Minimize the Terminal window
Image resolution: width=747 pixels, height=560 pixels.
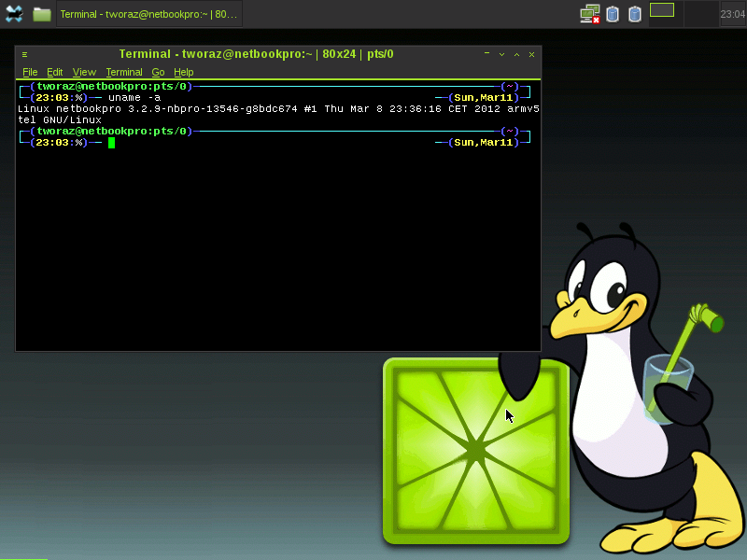tap(486, 54)
